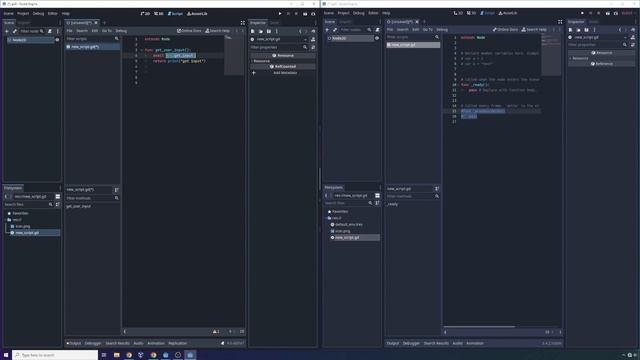Select new_script.gd in right script list
This screenshot has height=360, width=640.
[x=413, y=45]
